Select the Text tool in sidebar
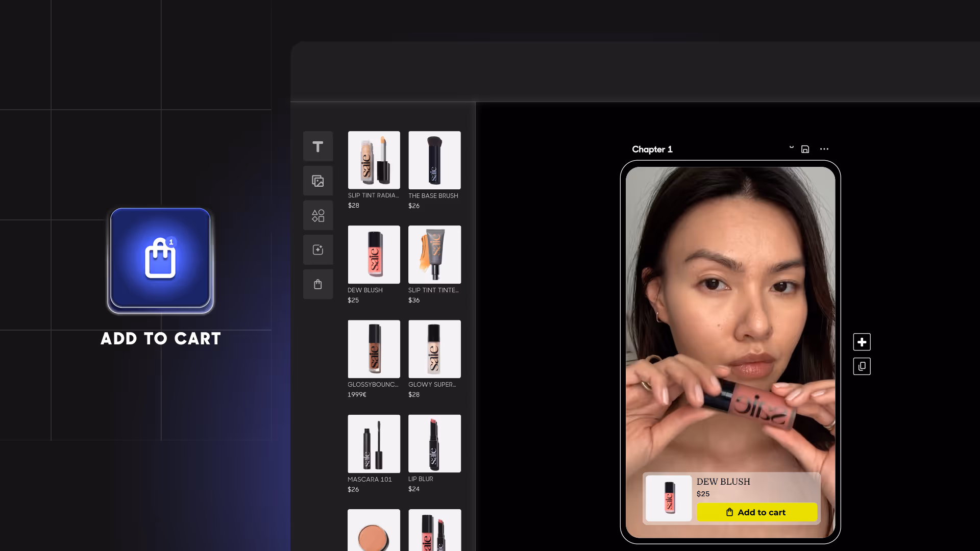The height and width of the screenshot is (551, 980). [x=317, y=146]
